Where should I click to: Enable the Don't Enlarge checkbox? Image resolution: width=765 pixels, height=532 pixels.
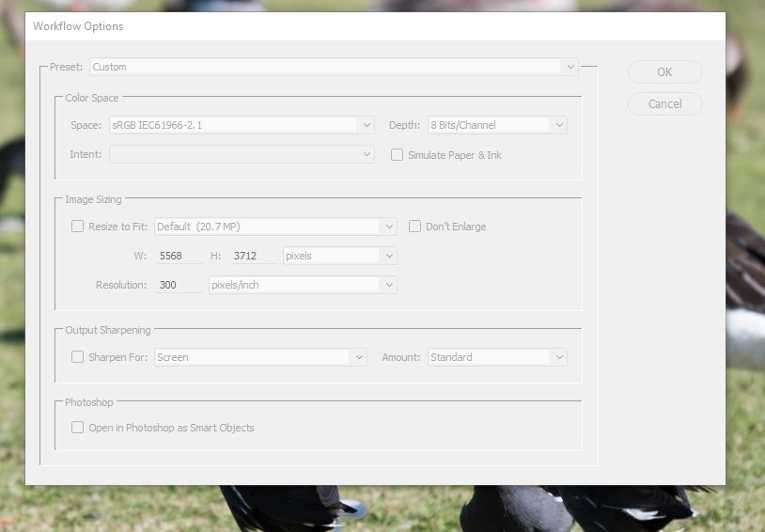(414, 226)
